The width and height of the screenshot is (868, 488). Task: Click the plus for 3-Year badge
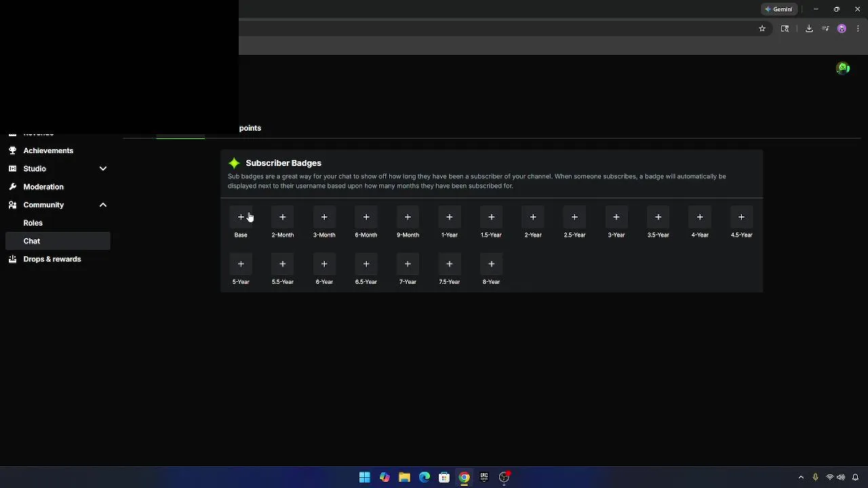click(616, 217)
